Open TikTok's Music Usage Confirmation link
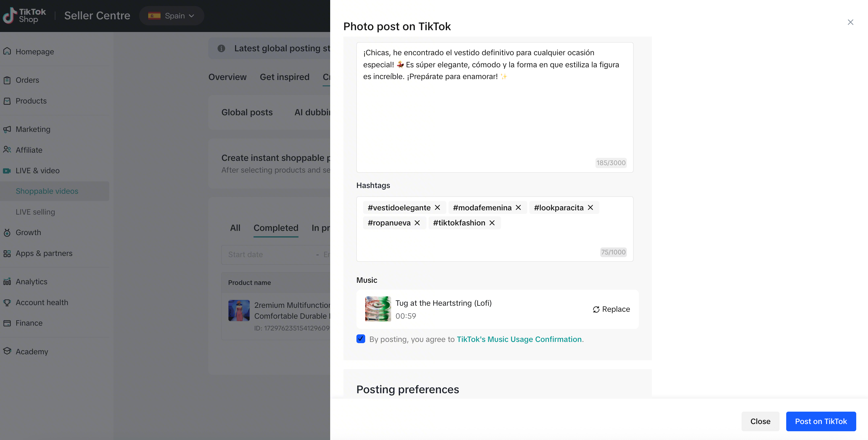Screen dimensions: 868x440 [x=519, y=339]
